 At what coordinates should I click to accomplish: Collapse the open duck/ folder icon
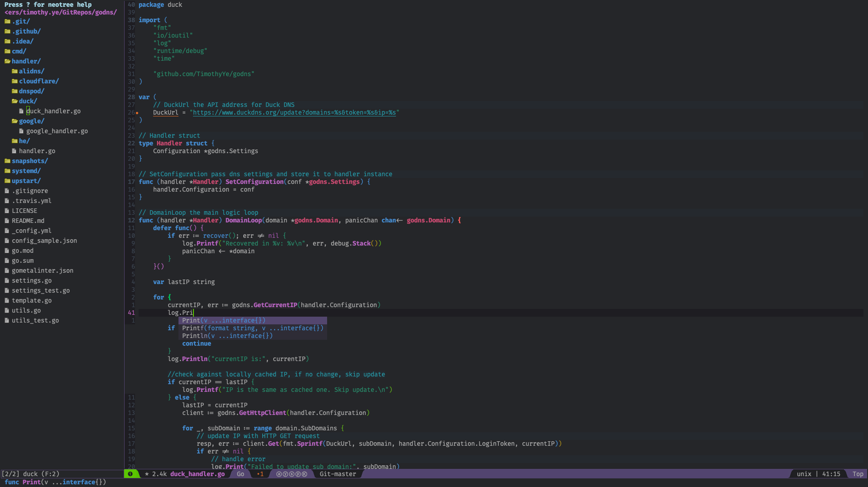(14, 101)
